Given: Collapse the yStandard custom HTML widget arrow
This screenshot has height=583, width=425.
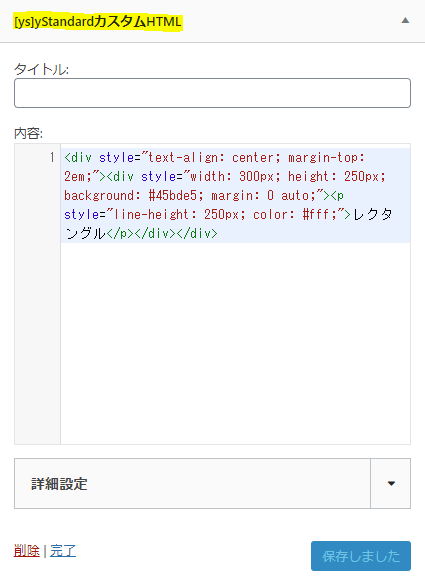Looking at the screenshot, I should pos(405,20).
